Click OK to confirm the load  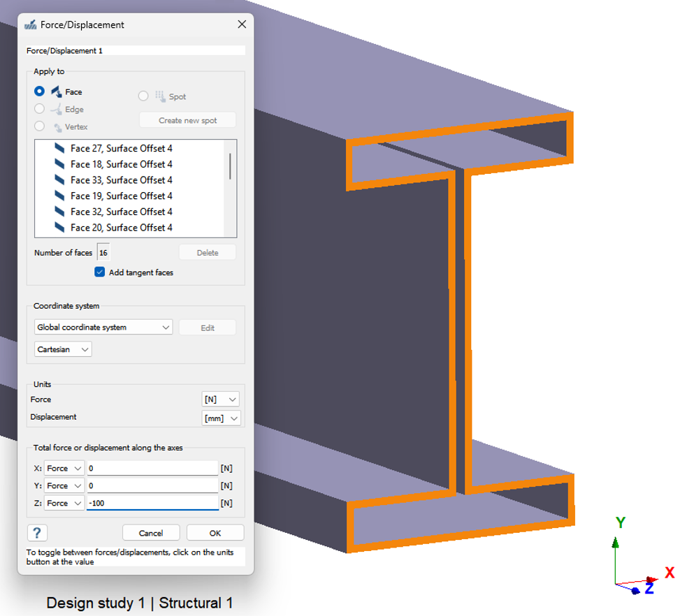click(x=215, y=533)
